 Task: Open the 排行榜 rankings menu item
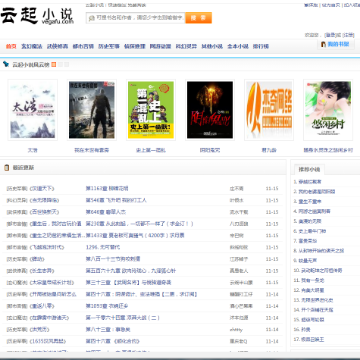261,47
